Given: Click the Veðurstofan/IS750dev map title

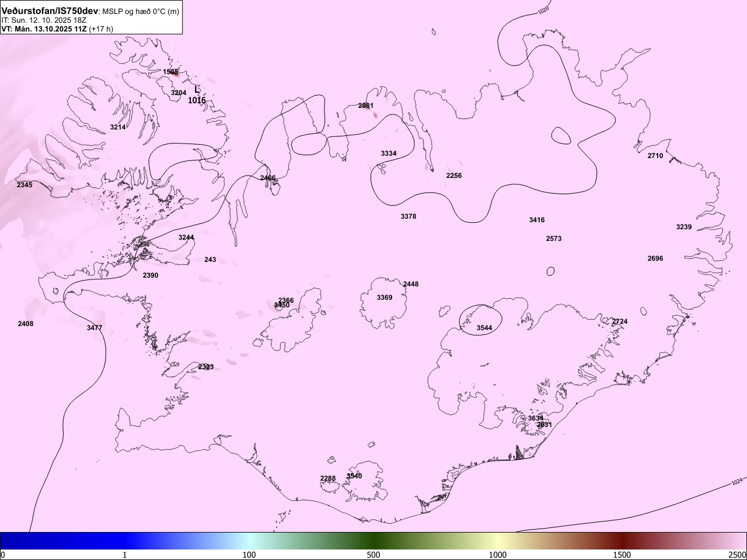Looking at the screenshot, I should pos(50,11).
